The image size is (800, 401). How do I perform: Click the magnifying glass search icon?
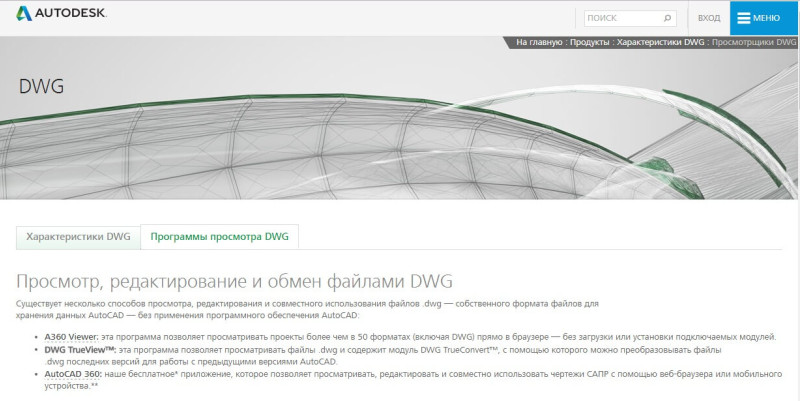pyautogui.click(x=667, y=18)
